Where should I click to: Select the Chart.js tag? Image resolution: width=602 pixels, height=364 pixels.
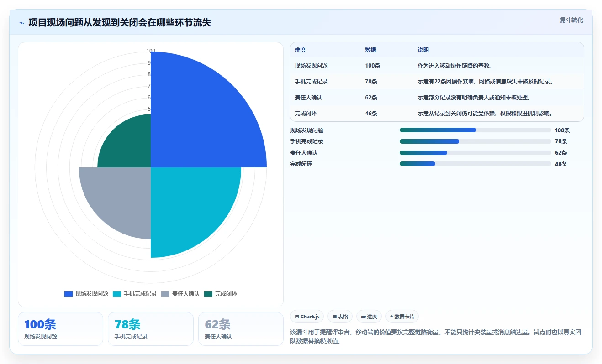tap(307, 317)
